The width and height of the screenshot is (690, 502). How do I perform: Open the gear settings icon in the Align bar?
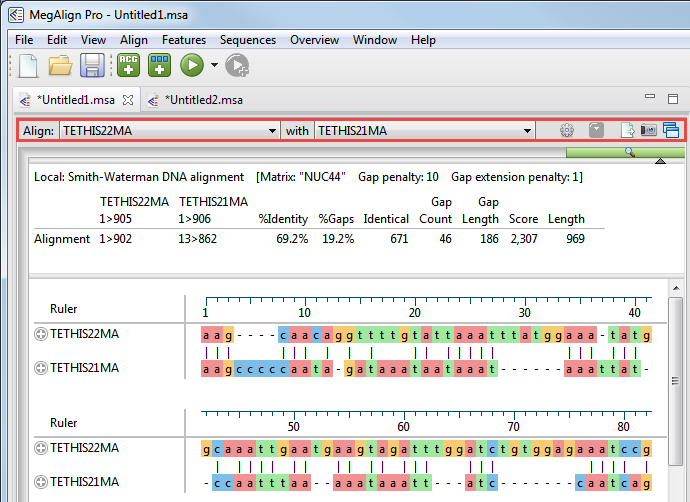pyautogui.click(x=567, y=130)
